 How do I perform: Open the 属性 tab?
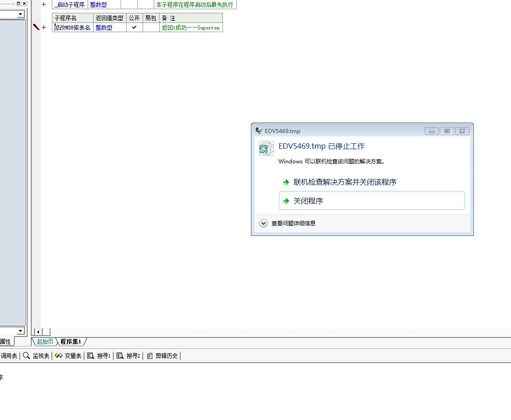[x=6, y=342]
